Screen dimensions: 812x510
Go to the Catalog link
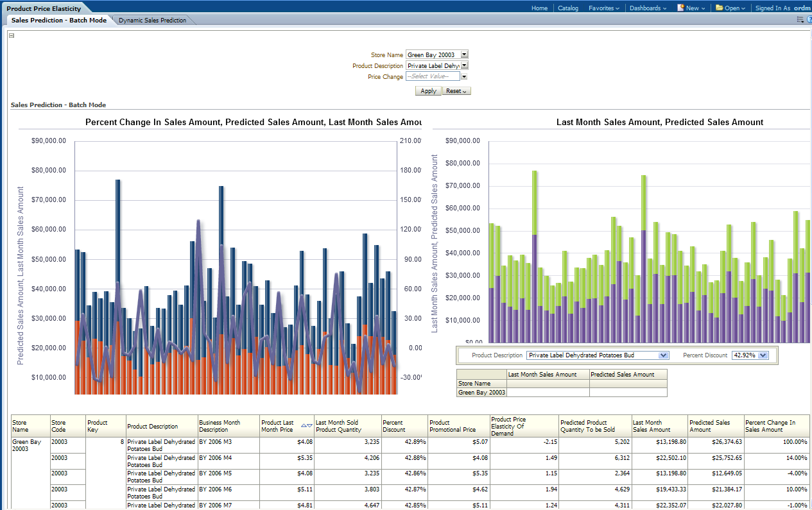pos(568,8)
